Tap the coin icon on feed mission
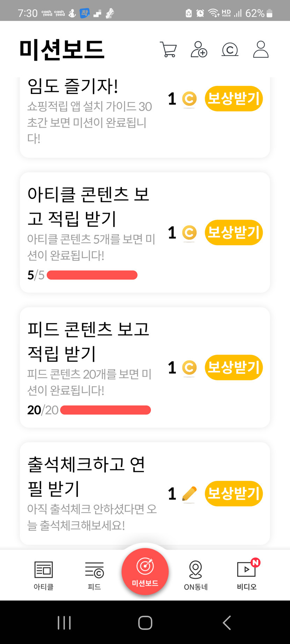The width and height of the screenshot is (290, 644). [x=189, y=367]
